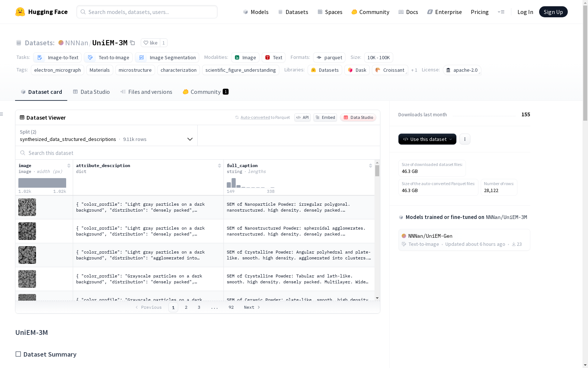Jump to page 92 of the dataset
Screen dimensions: 588x368
[x=231, y=307]
